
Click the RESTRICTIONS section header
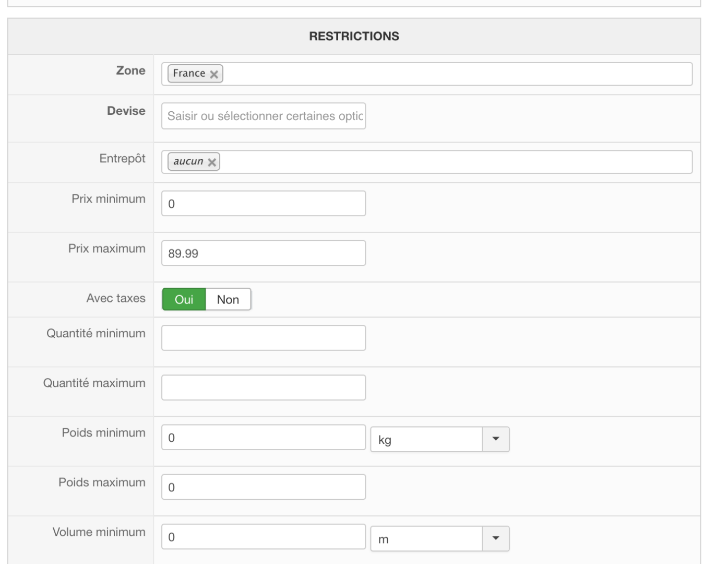(354, 36)
